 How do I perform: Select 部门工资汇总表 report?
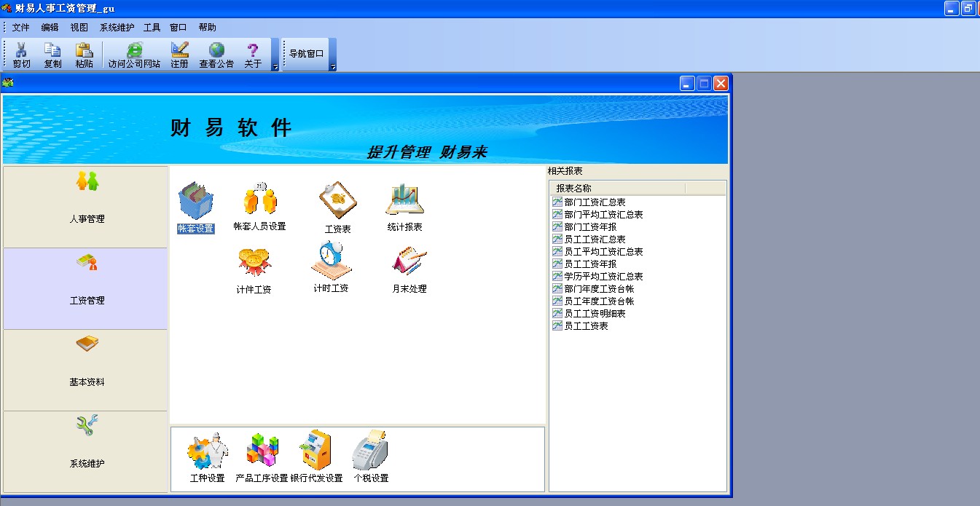click(589, 202)
